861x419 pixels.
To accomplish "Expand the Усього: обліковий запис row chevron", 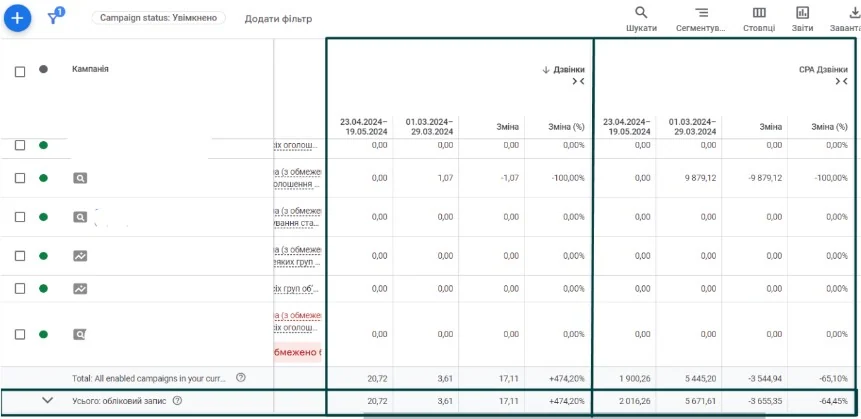I will point(48,400).
